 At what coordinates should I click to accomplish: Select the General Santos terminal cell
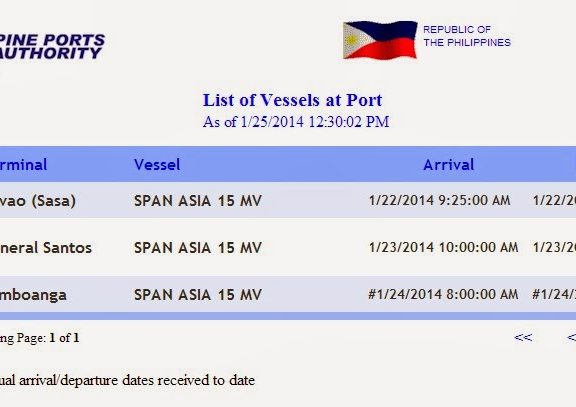click(46, 248)
